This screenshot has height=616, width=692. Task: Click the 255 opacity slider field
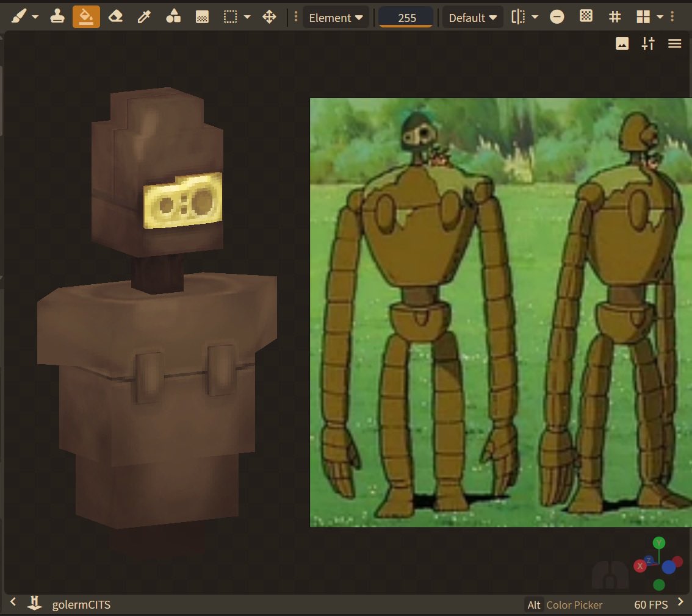(x=406, y=18)
